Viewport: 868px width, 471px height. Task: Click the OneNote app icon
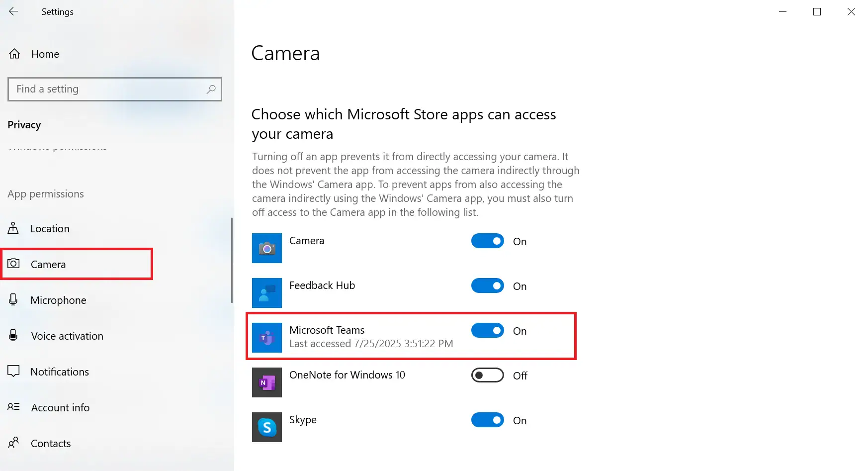267,382
